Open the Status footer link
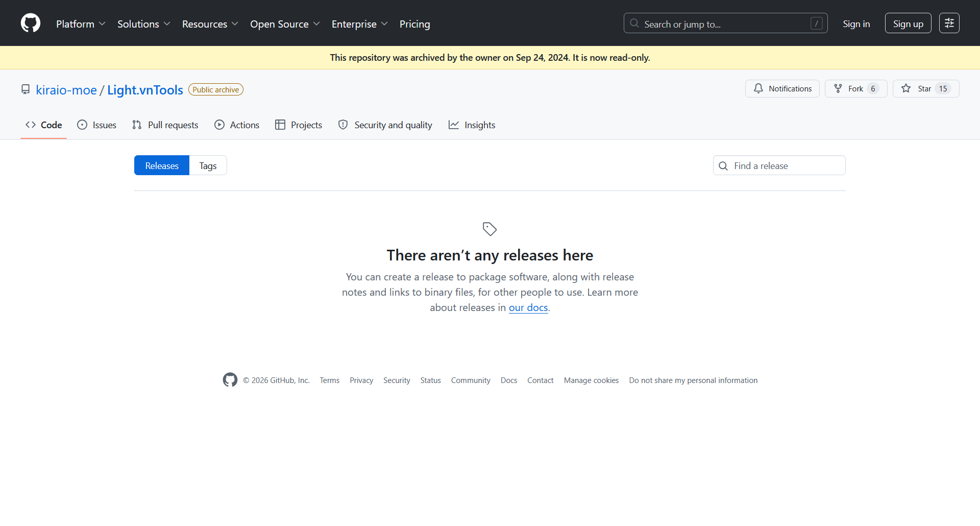Viewport: 980px width, 526px height. (x=430, y=380)
